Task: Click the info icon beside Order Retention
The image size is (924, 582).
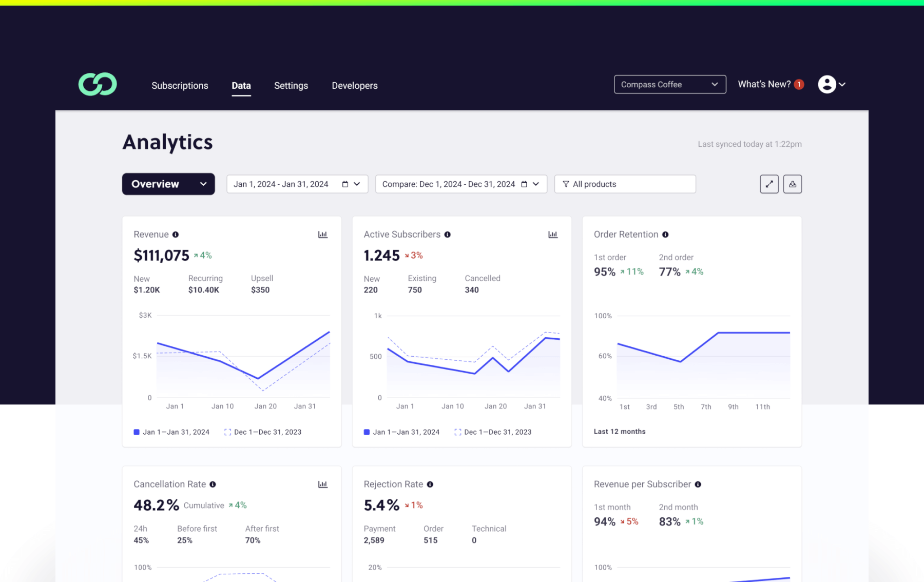Action: point(665,235)
